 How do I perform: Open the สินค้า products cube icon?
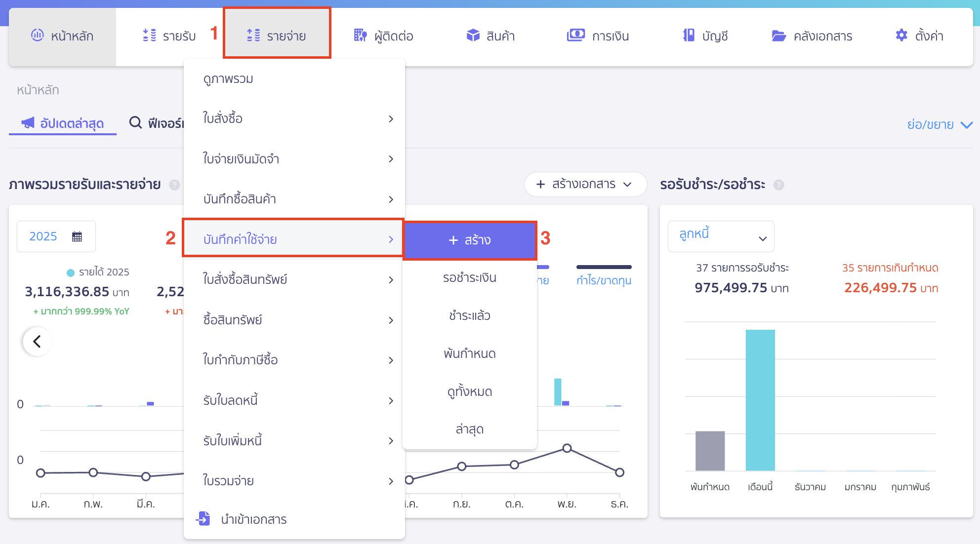tap(473, 35)
